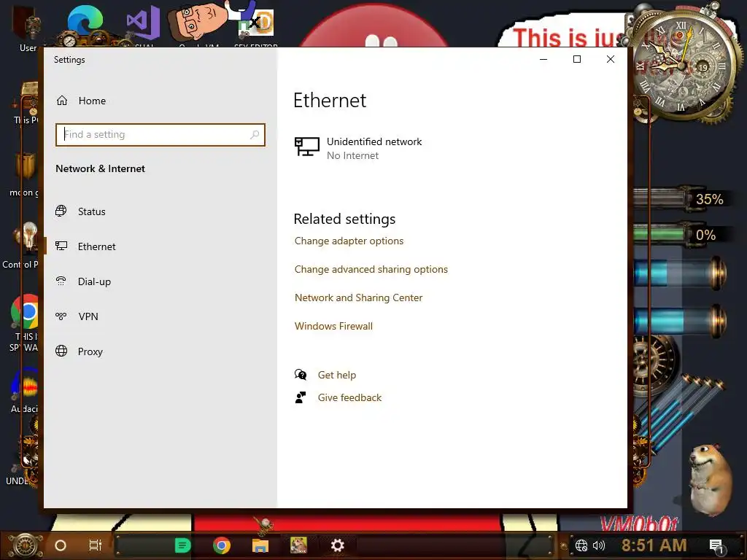Viewport: 747px width, 560px height.
Task: Click the Ethernet monitor icon beside Unidentified network
Action: [307, 147]
